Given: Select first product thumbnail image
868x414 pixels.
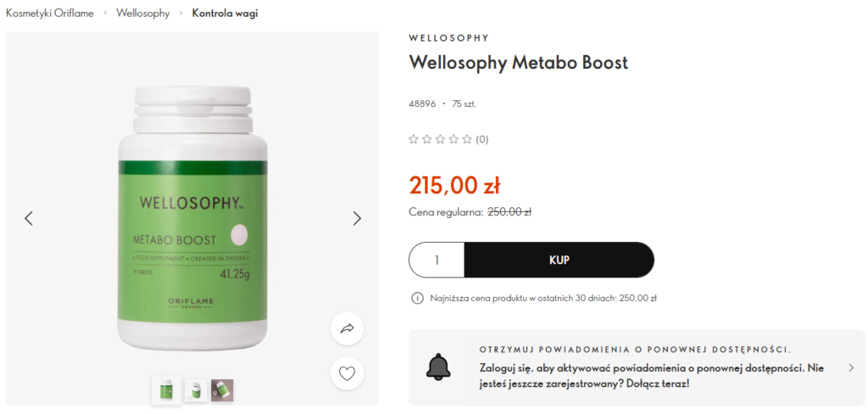Looking at the screenshot, I should [x=166, y=390].
